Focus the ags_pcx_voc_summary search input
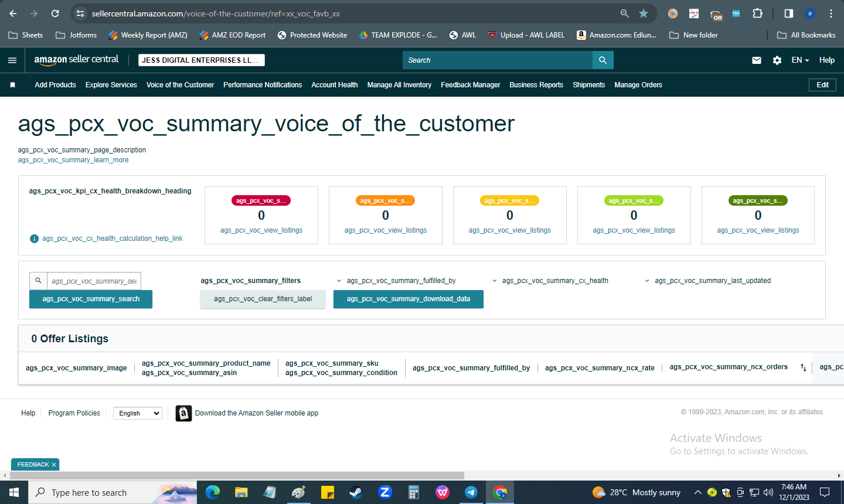The height and width of the screenshot is (504, 844). 94,281
